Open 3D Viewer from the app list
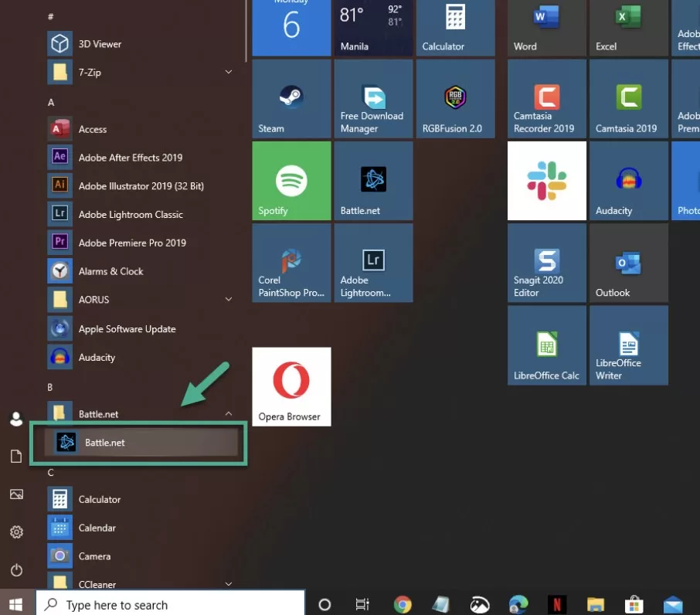The width and height of the screenshot is (700, 615). click(x=141, y=44)
